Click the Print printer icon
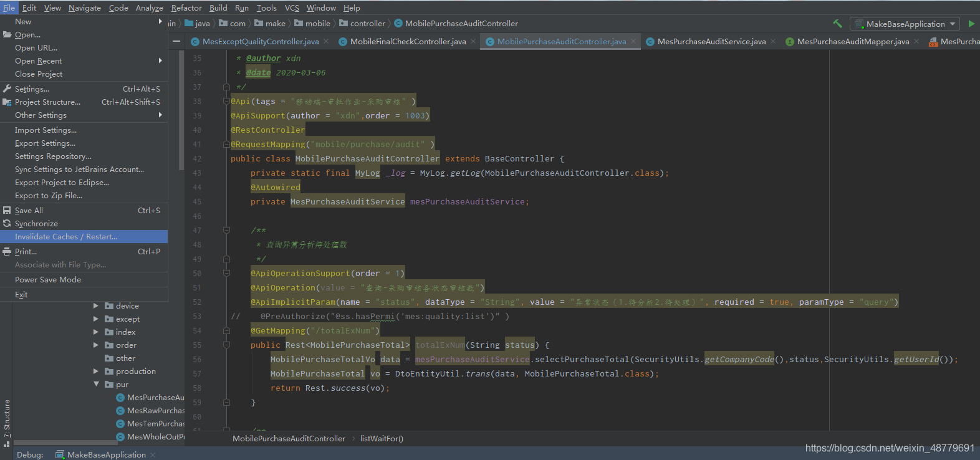 7,251
